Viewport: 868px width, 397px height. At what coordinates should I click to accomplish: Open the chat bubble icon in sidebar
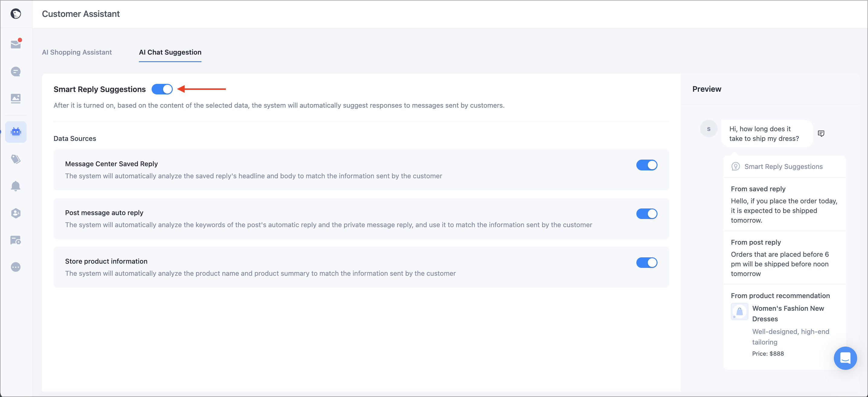(16, 71)
